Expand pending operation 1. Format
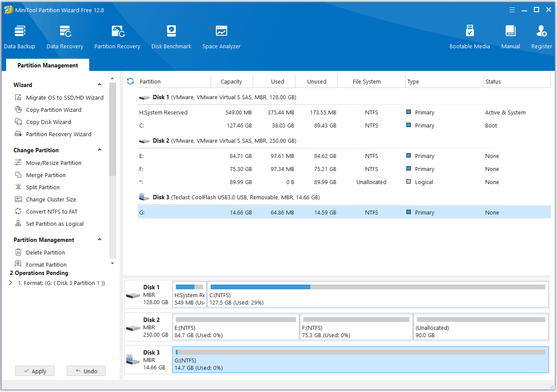Viewport: 557px width, 392px height. pos(11,283)
